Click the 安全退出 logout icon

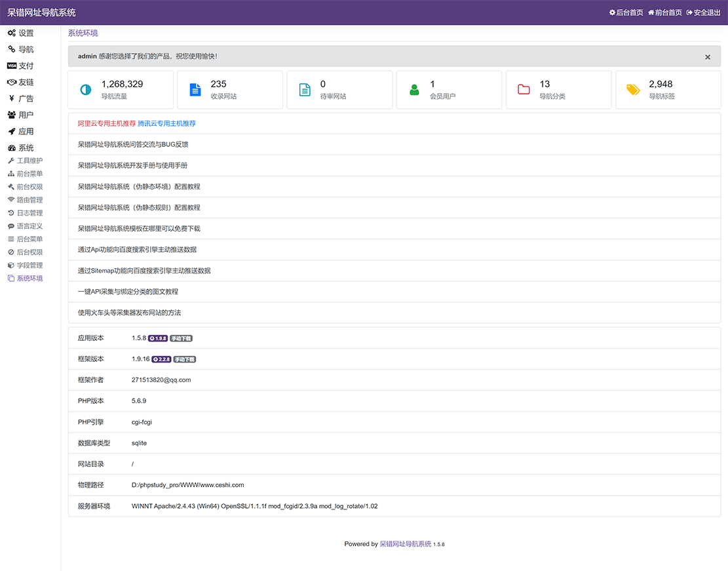tap(689, 12)
